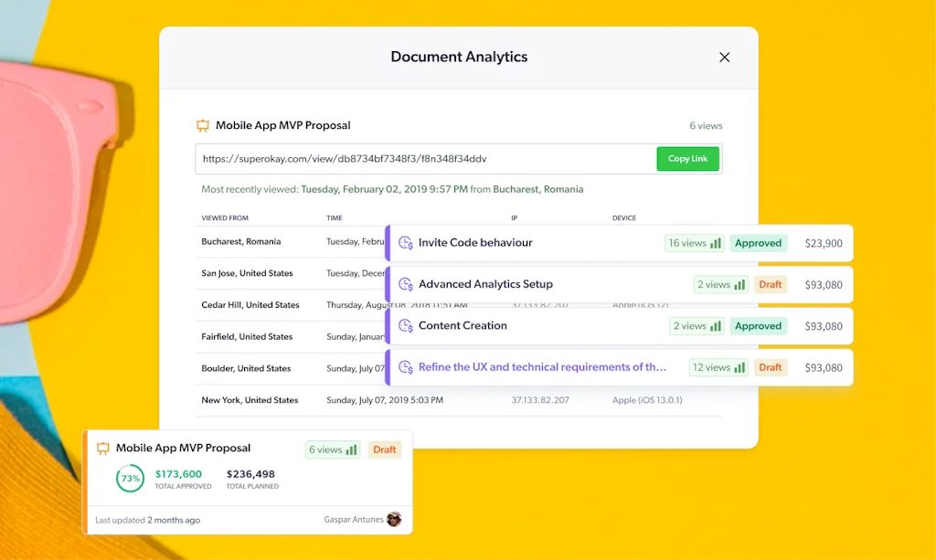Open the 12 views analytics badge

point(718,367)
